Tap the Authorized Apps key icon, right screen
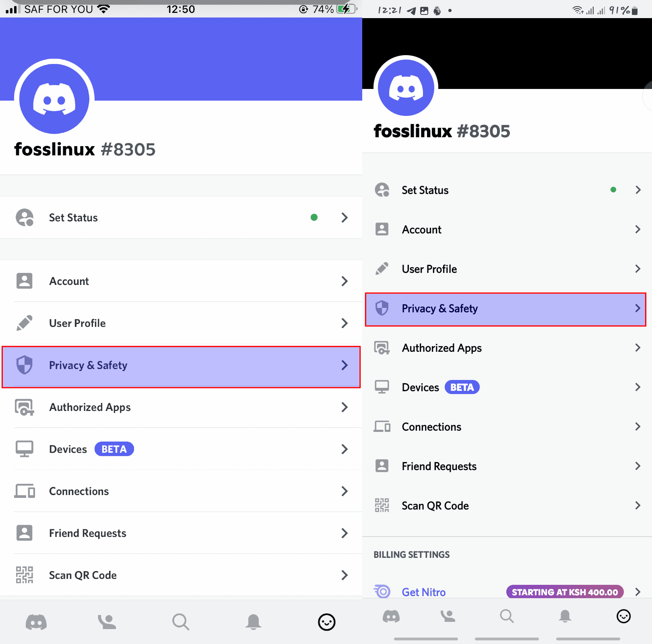This screenshot has width=652, height=644. 382,348
